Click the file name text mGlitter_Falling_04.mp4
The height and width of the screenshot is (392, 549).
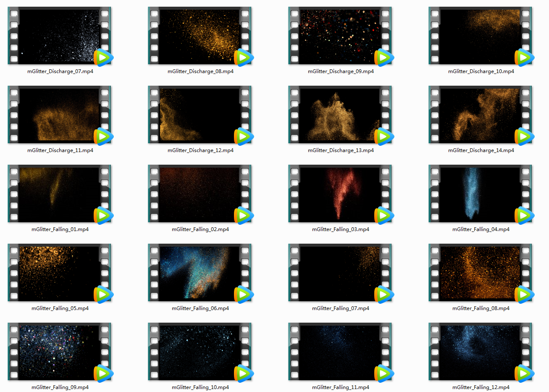pos(481,229)
